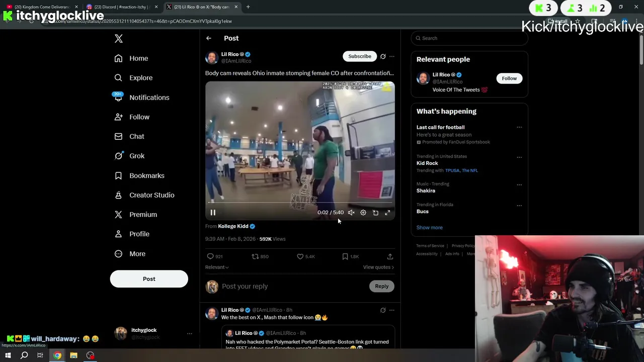This screenshot has width=644, height=362.
Task: Go back with the arrow beside Post
Action: (209, 38)
